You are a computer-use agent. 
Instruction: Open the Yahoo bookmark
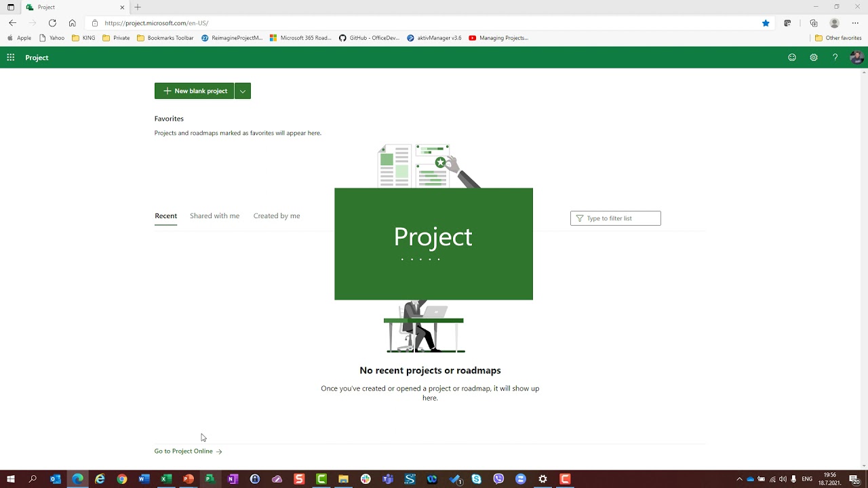(52, 38)
